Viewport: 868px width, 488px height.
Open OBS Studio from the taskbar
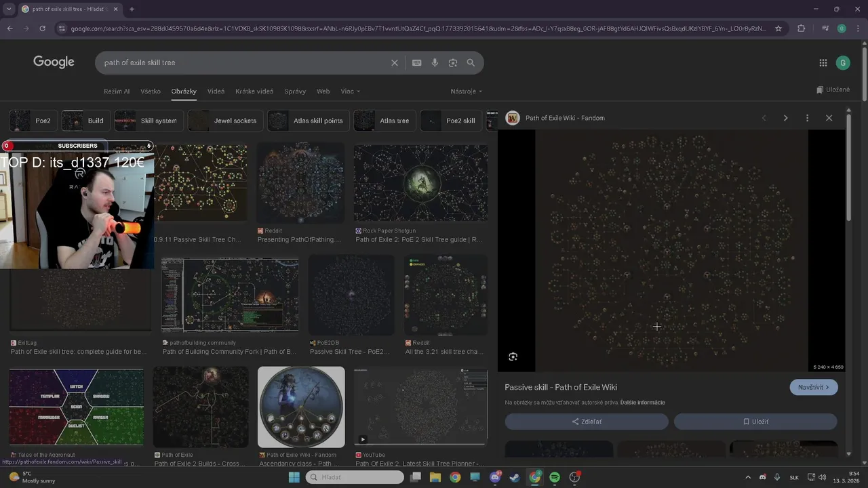point(574,477)
